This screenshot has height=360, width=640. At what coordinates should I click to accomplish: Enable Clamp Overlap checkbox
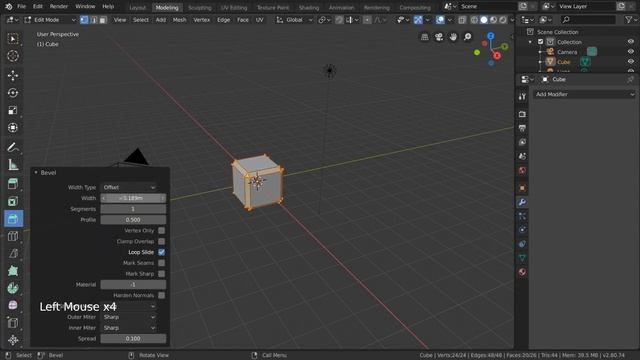(x=162, y=241)
